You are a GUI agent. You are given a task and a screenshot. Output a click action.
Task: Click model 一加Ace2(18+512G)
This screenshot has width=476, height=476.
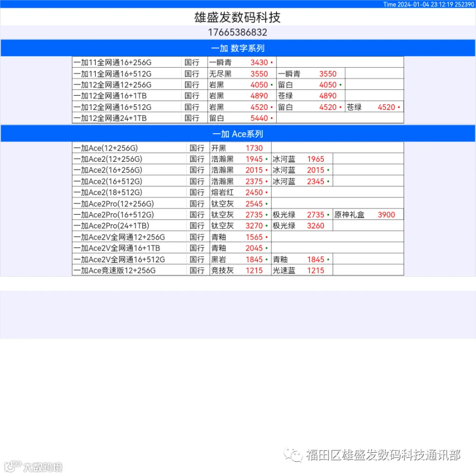click(108, 193)
